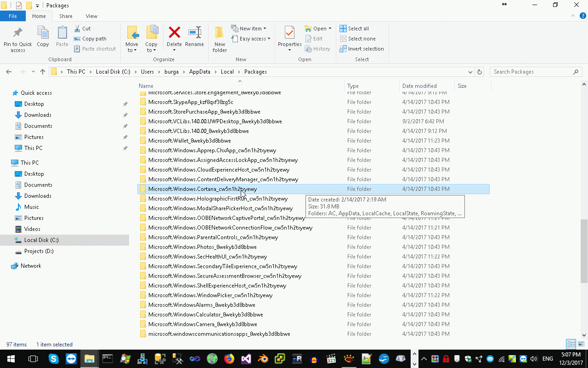Refresh the Packages folder view

(480, 72)
